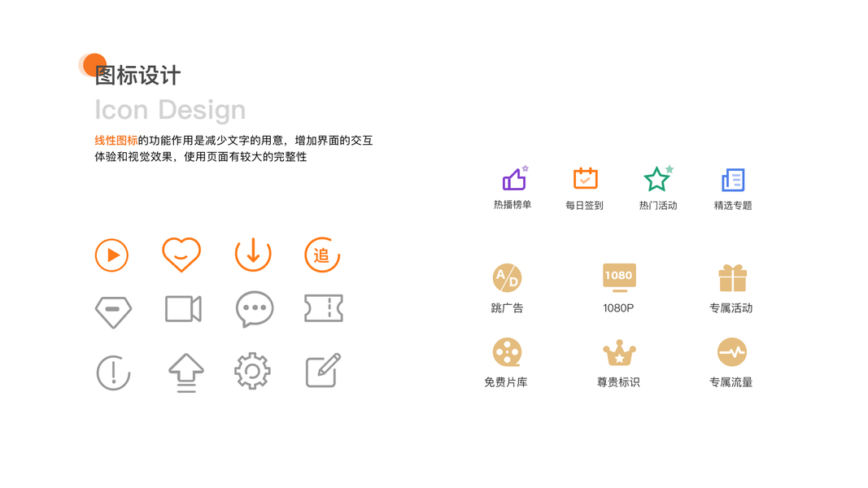Open the 热播榜单 thumbs-up icon
Screen dimensions: 868x488
point(516,178)
